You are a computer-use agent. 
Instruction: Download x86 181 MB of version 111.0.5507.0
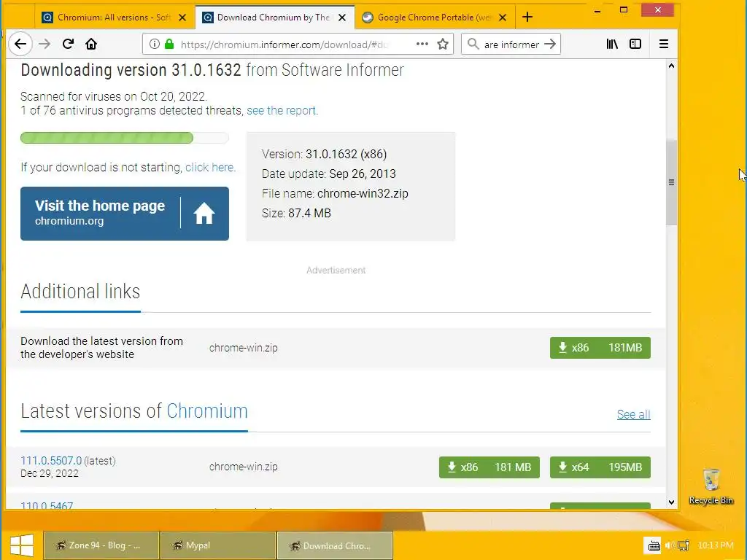click(x=489, y=467)
